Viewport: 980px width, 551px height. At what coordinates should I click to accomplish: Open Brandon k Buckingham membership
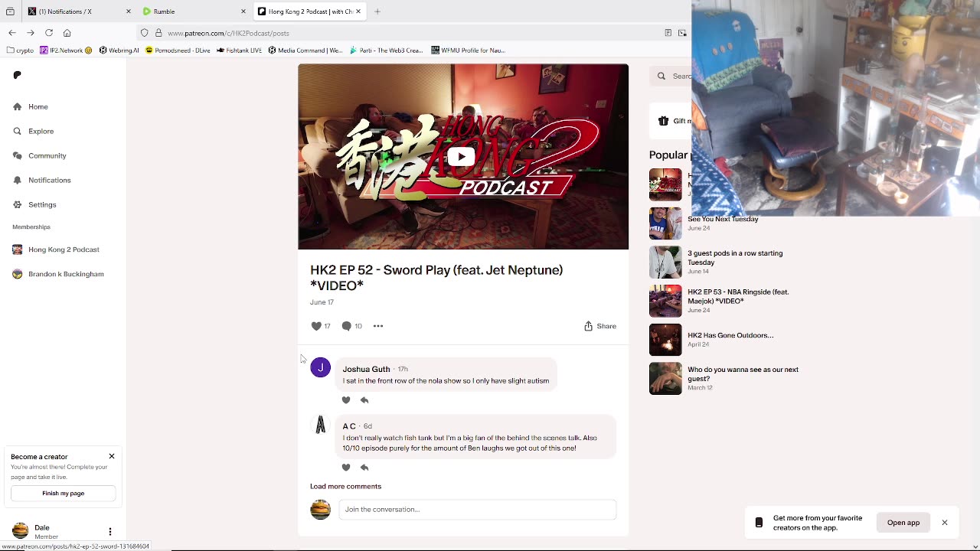[x=66, y=274]
